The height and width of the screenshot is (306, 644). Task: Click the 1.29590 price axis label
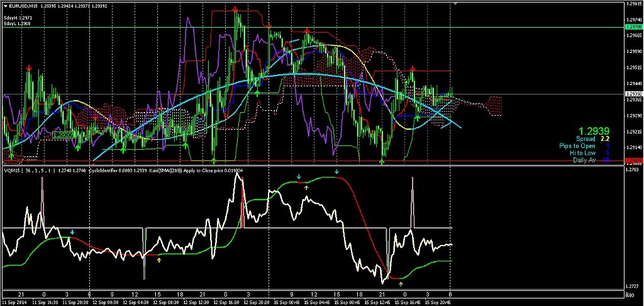click(x=634, y=52)
